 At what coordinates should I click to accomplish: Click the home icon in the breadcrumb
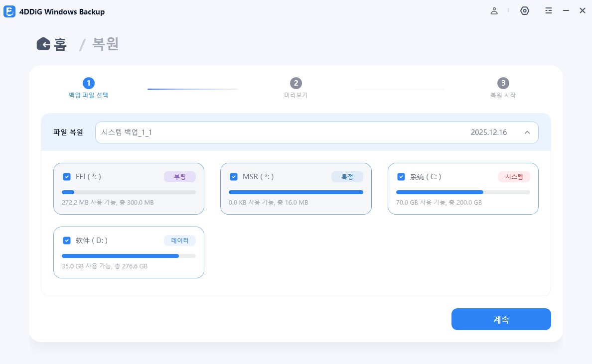43,43
